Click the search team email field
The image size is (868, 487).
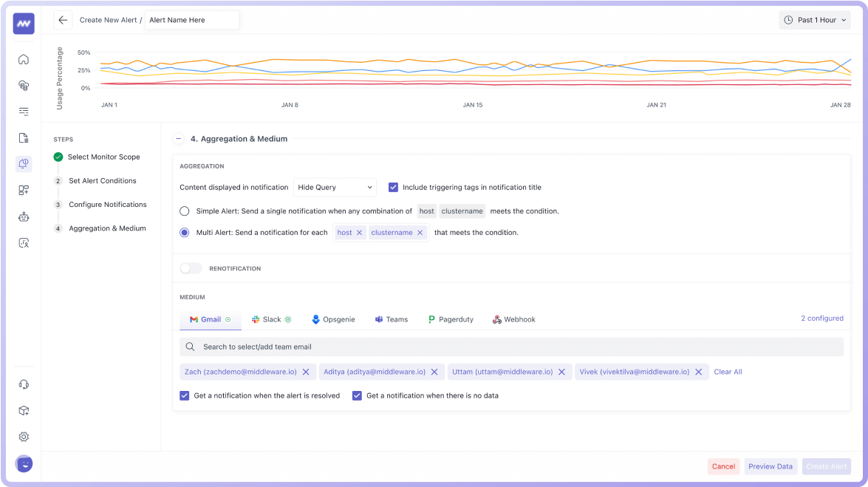[511, 347]
